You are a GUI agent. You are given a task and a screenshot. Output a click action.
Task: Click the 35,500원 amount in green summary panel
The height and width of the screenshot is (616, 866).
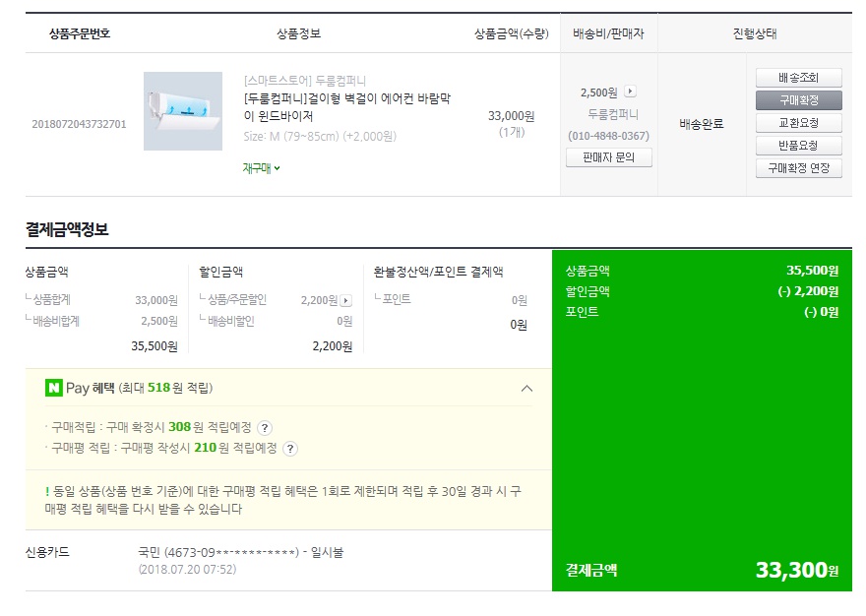813,271
